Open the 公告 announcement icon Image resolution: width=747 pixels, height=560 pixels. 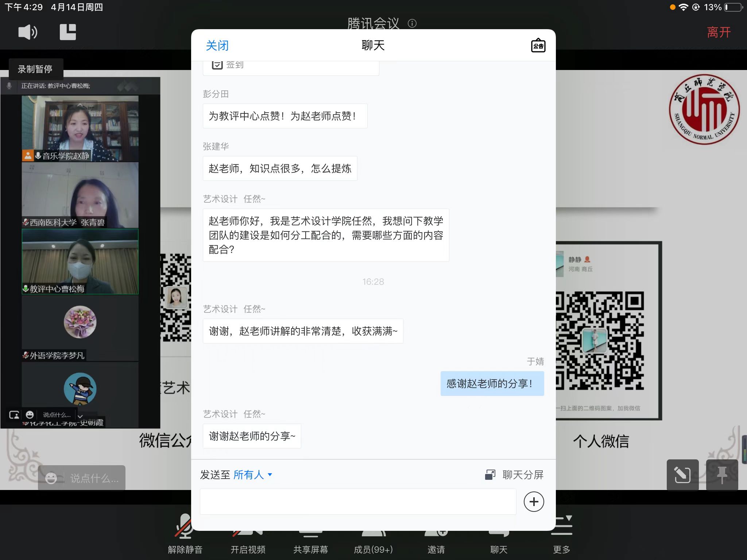click(x=538, y=46)
